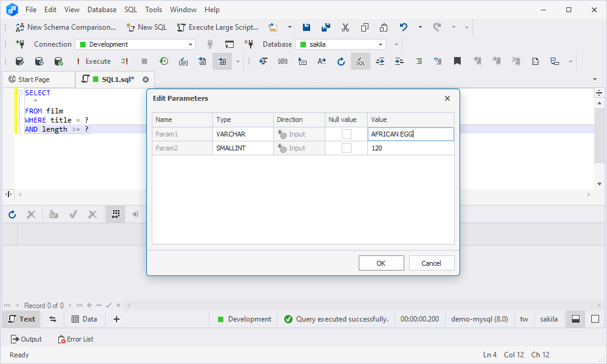Expand the Open File dropdown arrow

click(x=290, y=27)
